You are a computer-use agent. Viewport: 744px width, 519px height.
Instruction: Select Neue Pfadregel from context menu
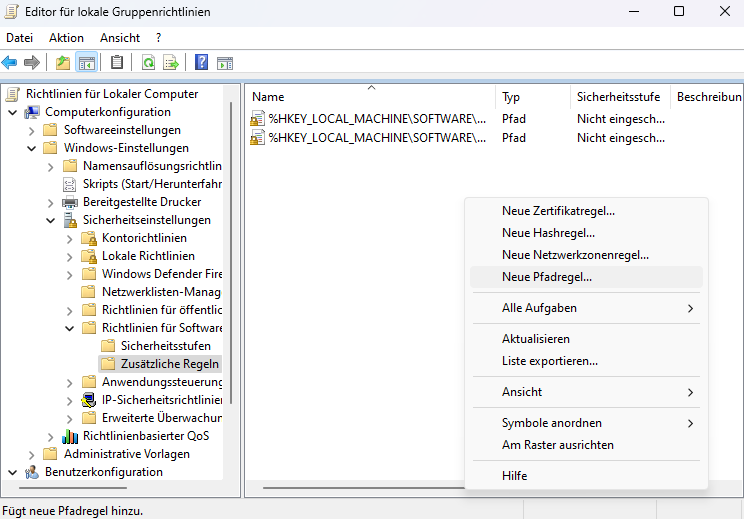(547, 277)
